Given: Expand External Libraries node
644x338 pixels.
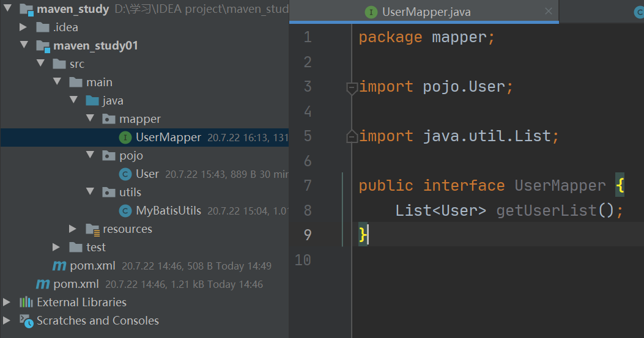Looking at the screenshot, I should click(x=7, y=303).
